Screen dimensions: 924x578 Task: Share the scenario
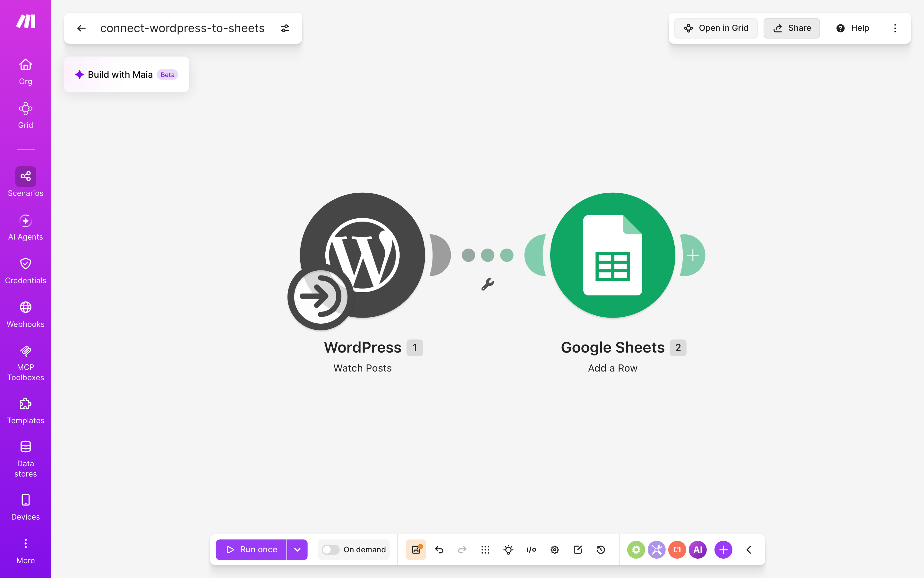pos(791,28)
